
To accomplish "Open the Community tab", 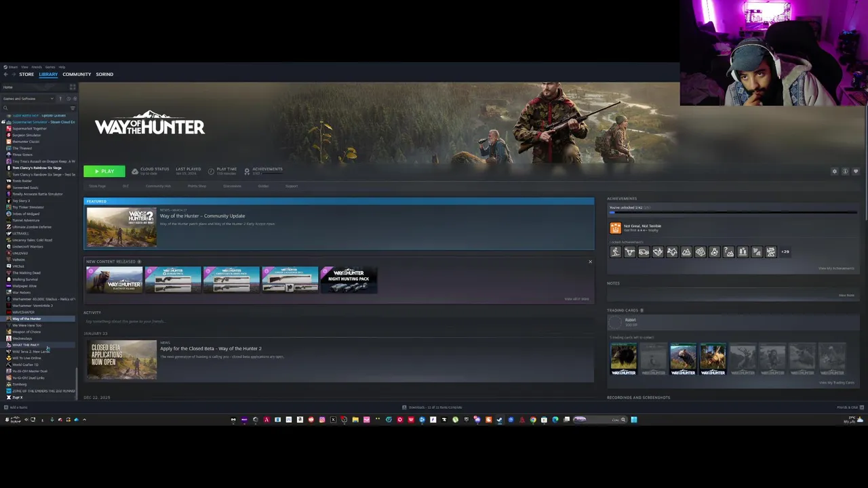I will 77,75.
